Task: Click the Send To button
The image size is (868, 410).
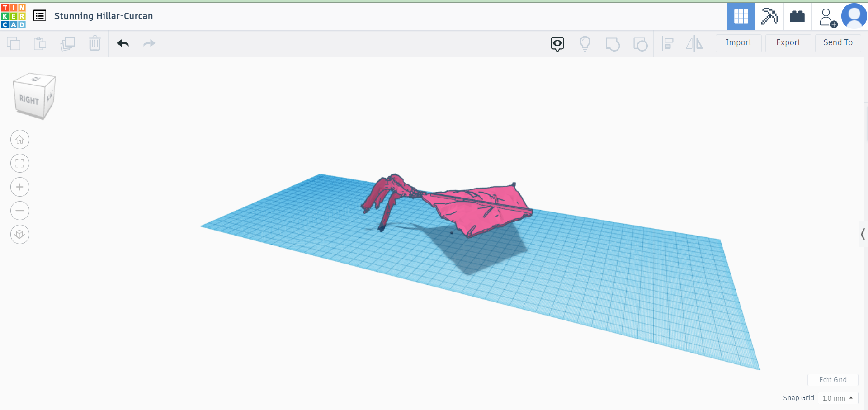Action: [x=838, y=43]
